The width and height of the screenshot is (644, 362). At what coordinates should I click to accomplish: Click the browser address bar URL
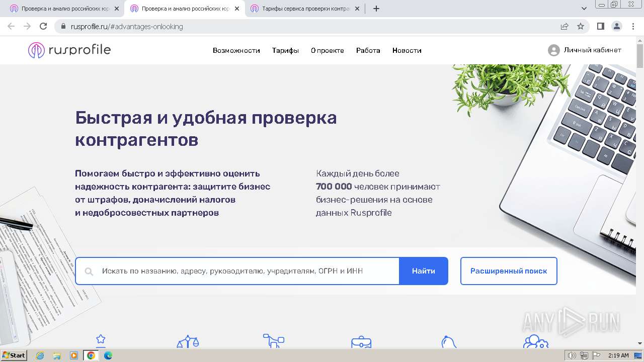127,26
